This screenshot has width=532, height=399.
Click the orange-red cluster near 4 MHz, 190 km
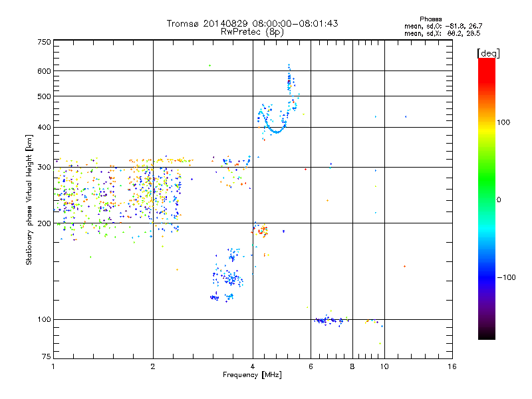pyautogui.click(x=261, y=231)
